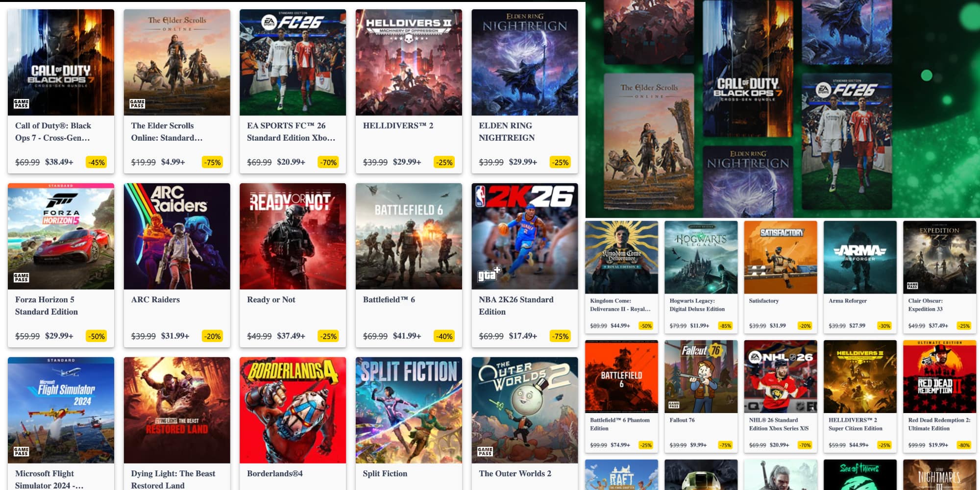Click the -75% discount tag on NBA 2K26
980x490 pixels.
(x=560, y=336)
